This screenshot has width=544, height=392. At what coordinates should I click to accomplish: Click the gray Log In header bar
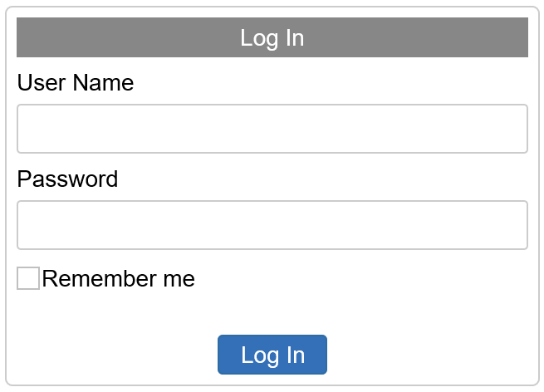(272, 37)
